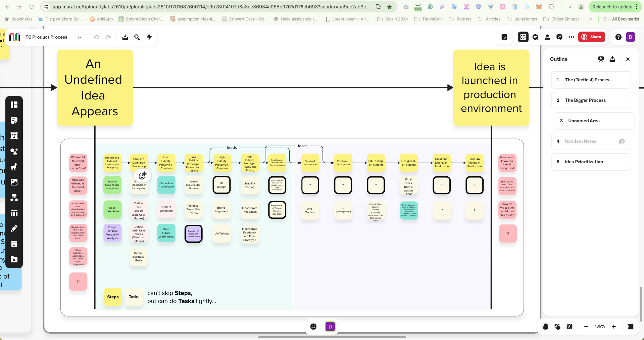
Task: Go to outline item The (Tactical) Process
Action: click(x=591, y=80)
